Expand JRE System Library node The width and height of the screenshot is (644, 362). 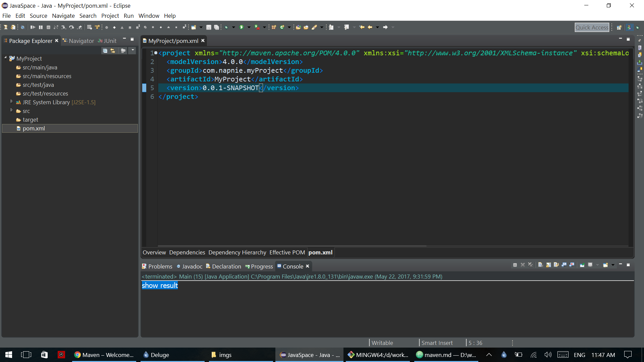point(11,101)
